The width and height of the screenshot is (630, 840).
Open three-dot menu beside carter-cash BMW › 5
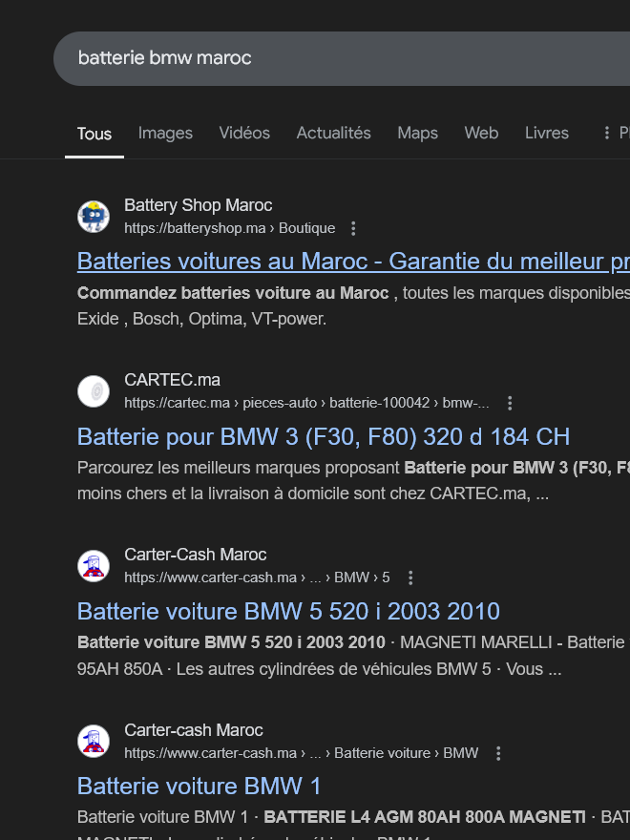(410, 578)
